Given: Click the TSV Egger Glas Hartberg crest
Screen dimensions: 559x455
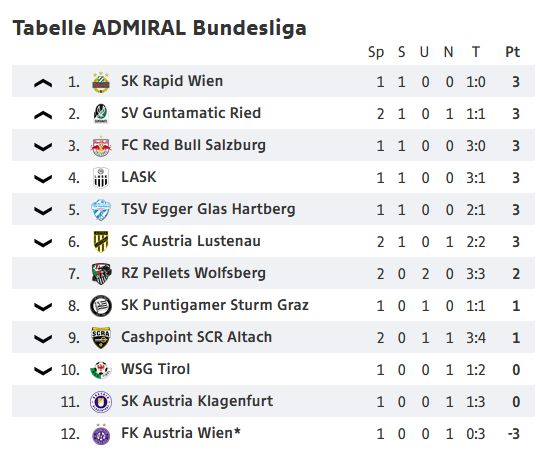Looking at the screenshot, I should click(101, 210).
